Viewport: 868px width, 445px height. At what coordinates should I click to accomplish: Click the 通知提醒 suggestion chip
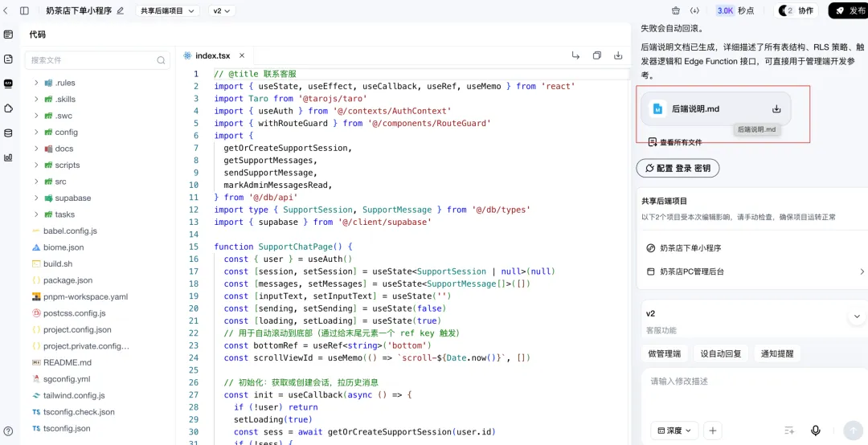(777, 353)
